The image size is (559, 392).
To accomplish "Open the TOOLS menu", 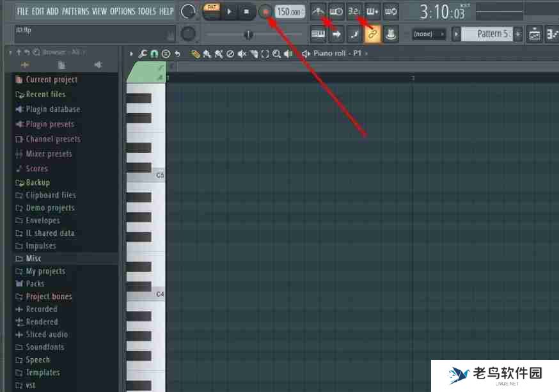I will (147, 11).
